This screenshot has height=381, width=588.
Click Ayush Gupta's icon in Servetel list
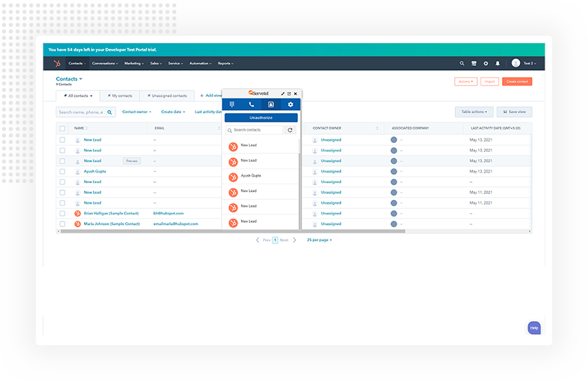(x=233, y=177)
